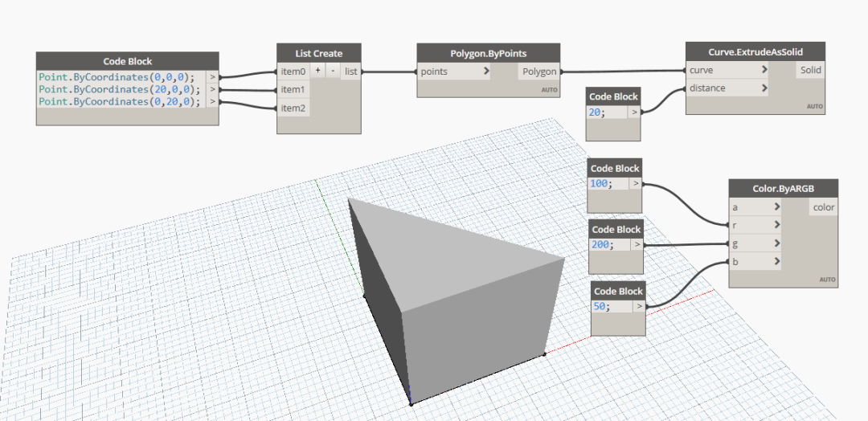Viewport: 868px width, 421px height.
Task: Click output arrow of Point.ByCoordinates(0,20,0) line
Action: click(x=212, y=101)
